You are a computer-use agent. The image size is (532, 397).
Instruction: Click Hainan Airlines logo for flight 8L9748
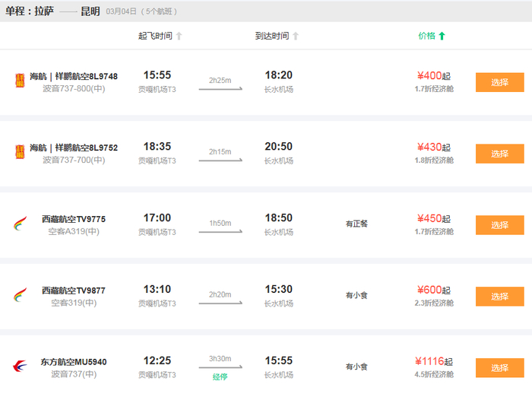[20, 81]
